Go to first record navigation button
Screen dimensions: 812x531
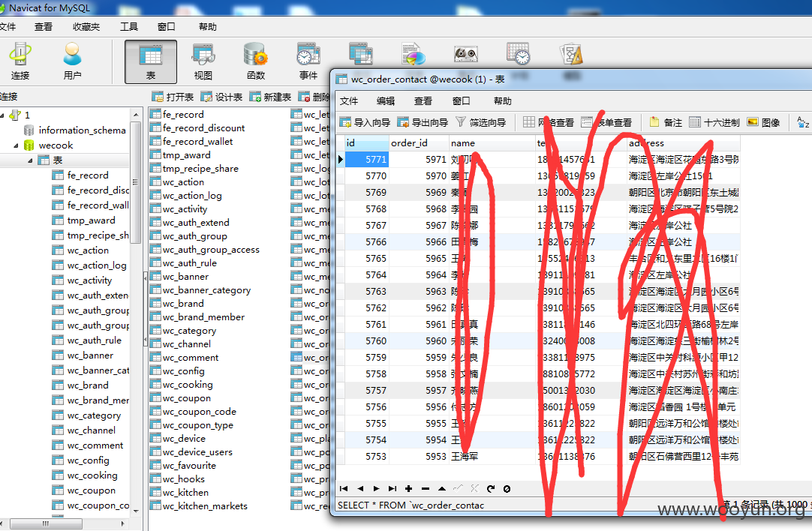[x=344, y=488]
